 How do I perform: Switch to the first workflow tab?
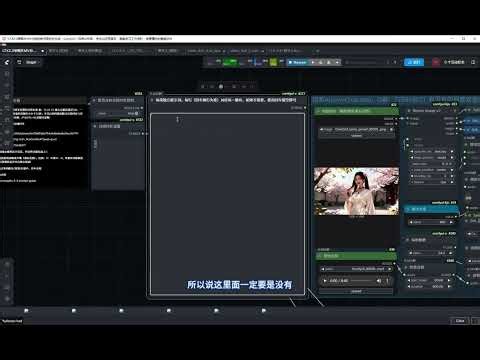click(x=23, y=51)
